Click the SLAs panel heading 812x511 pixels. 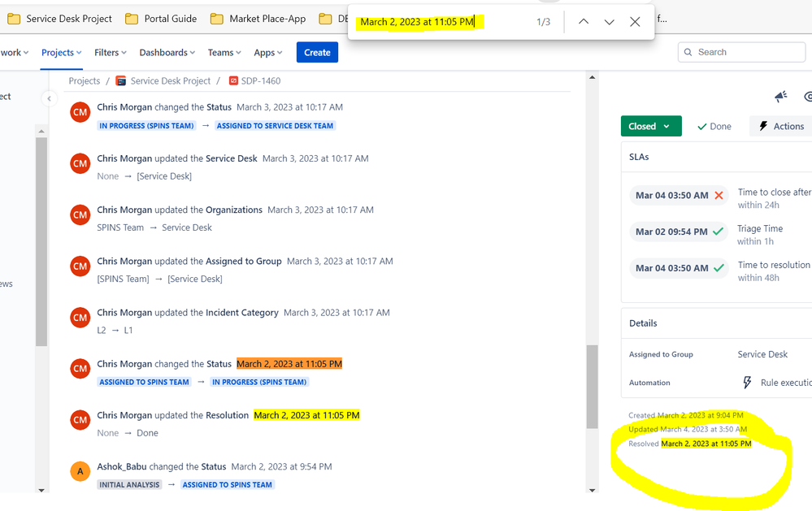[639, 157]
